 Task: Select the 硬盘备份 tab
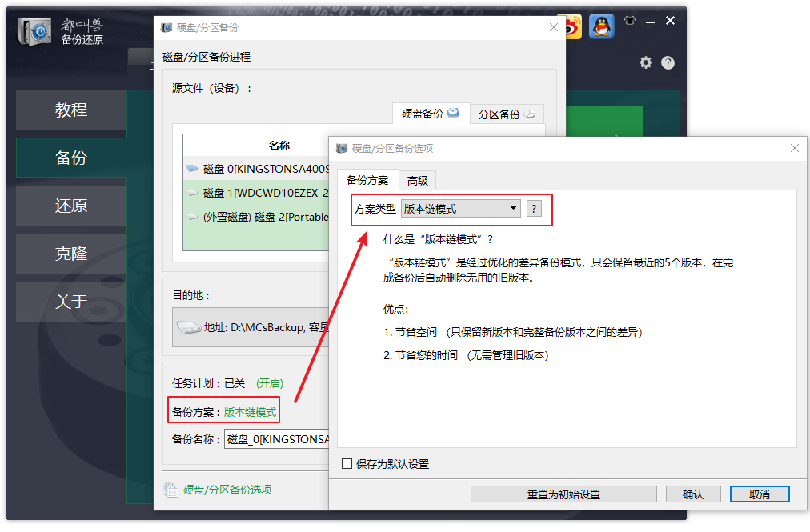430,114
